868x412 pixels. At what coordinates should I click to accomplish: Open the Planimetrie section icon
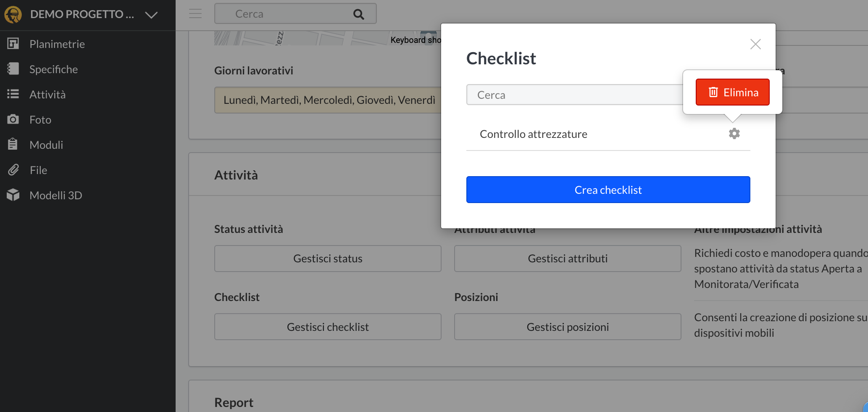coord(13,44)
